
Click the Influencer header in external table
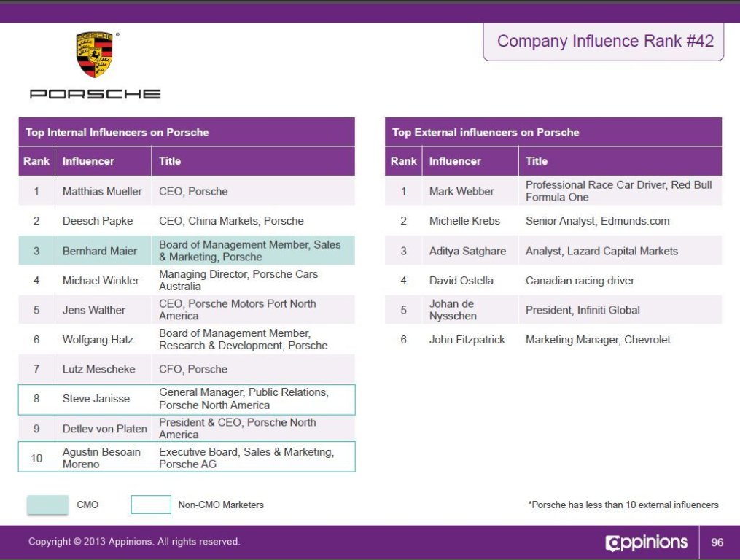(x=470, y=161)
